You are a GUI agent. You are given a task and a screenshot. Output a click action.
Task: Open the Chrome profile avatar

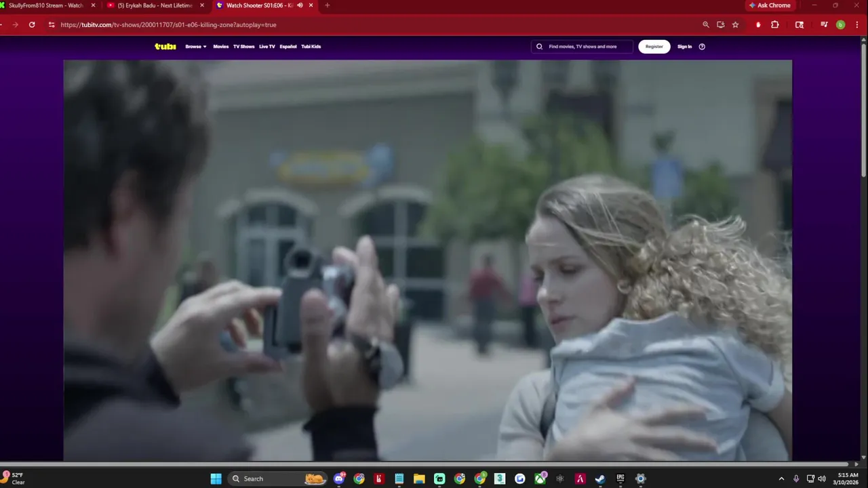pos(841,24)
